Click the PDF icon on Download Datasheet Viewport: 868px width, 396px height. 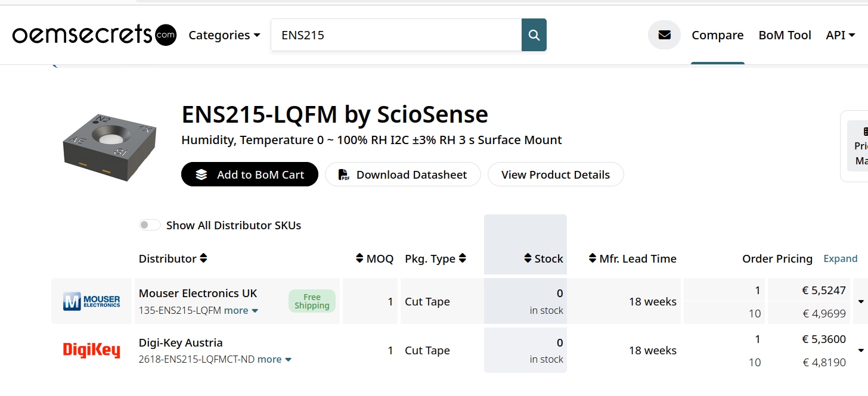344,174
